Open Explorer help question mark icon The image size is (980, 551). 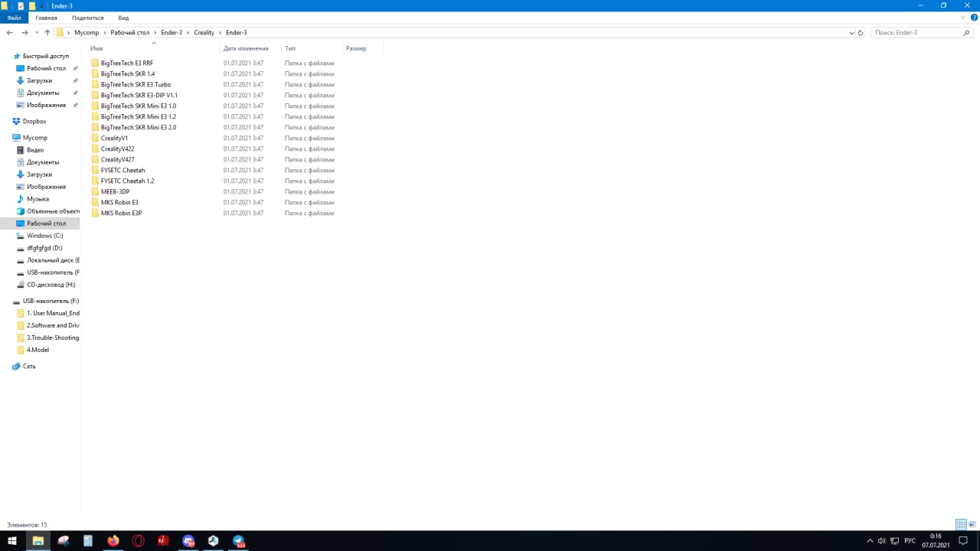pos(974,18)
